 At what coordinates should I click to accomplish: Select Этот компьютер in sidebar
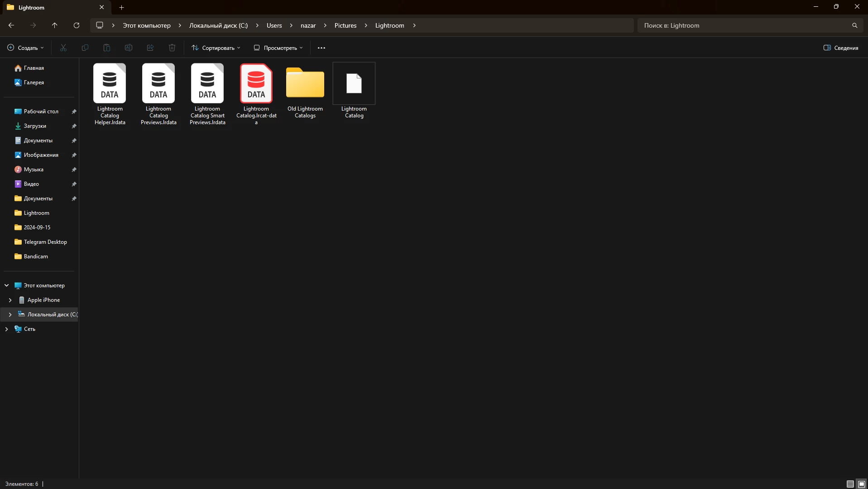(44, 286)
